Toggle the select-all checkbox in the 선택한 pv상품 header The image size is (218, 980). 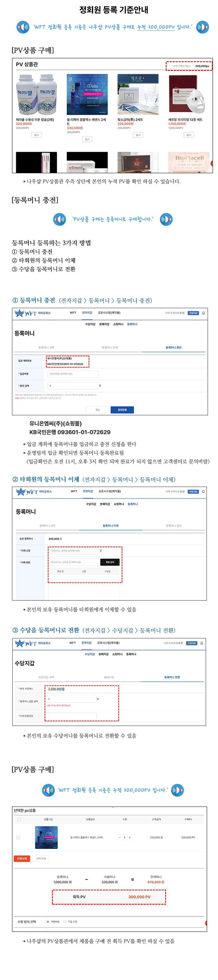(x=19, y=819)
